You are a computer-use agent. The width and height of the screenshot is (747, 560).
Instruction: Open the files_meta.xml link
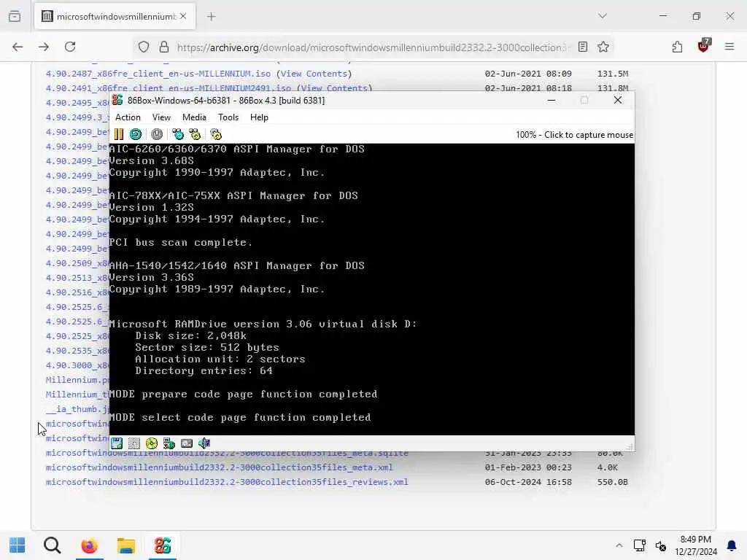click(219, 467)
